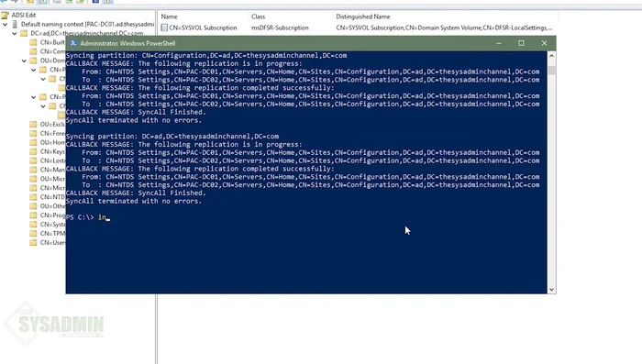Click the PowerShell scrollbar down arrow
The width and height of the screenshot is (642, 364).
click(x=551, y=290)
